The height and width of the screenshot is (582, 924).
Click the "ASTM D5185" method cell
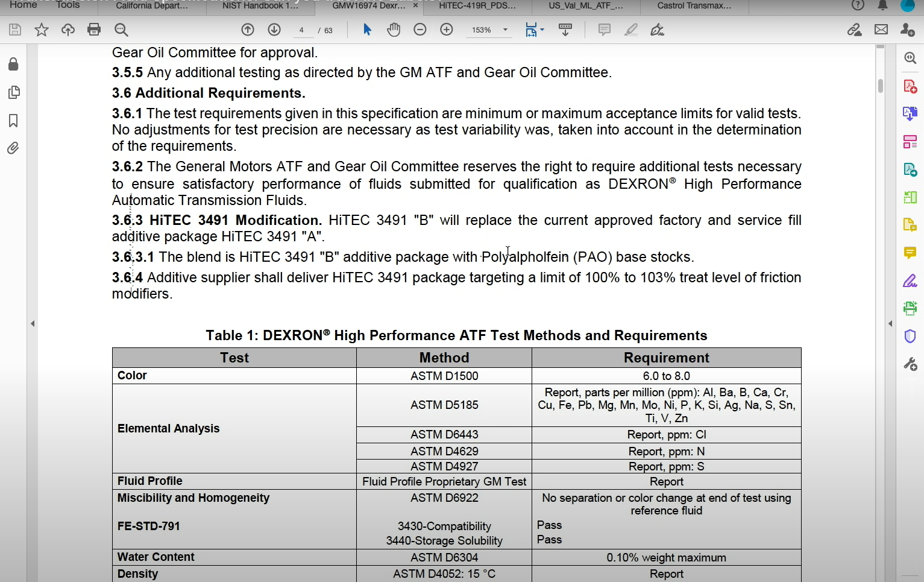coord(444,405)
